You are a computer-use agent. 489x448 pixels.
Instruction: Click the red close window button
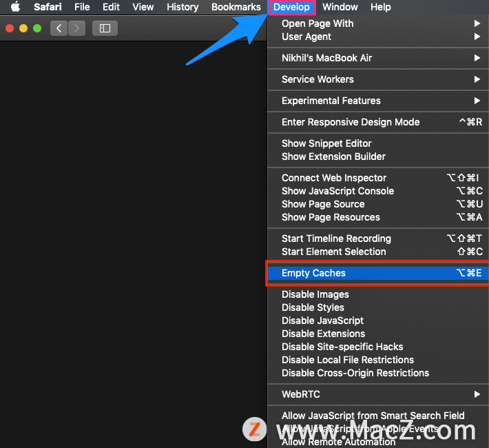pyautogui.click(x=10, y=28)
